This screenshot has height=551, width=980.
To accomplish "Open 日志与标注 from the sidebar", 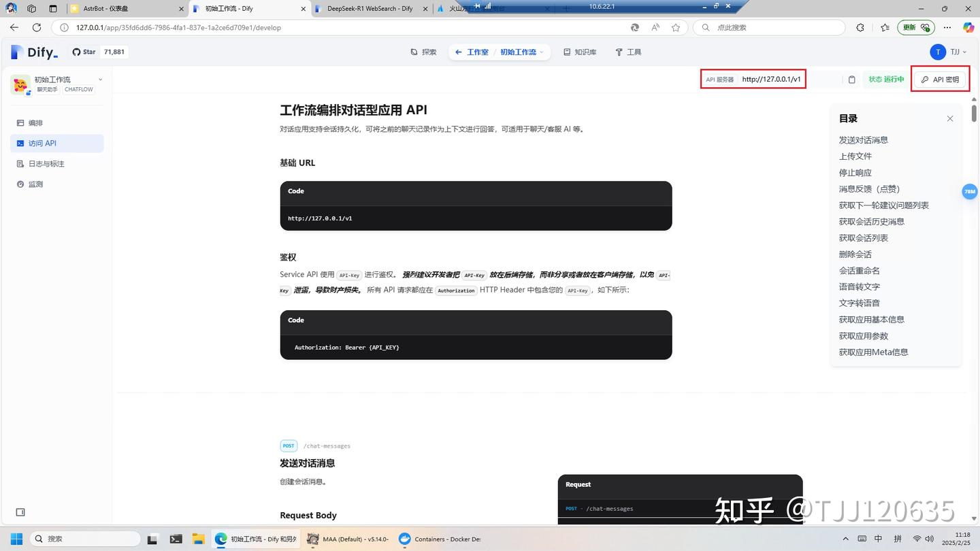I will [x=46, y=163].
